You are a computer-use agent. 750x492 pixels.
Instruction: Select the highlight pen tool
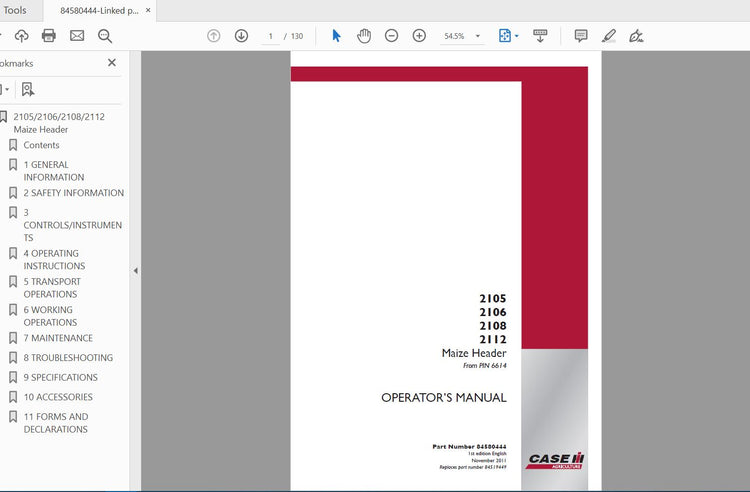[608, 36]
